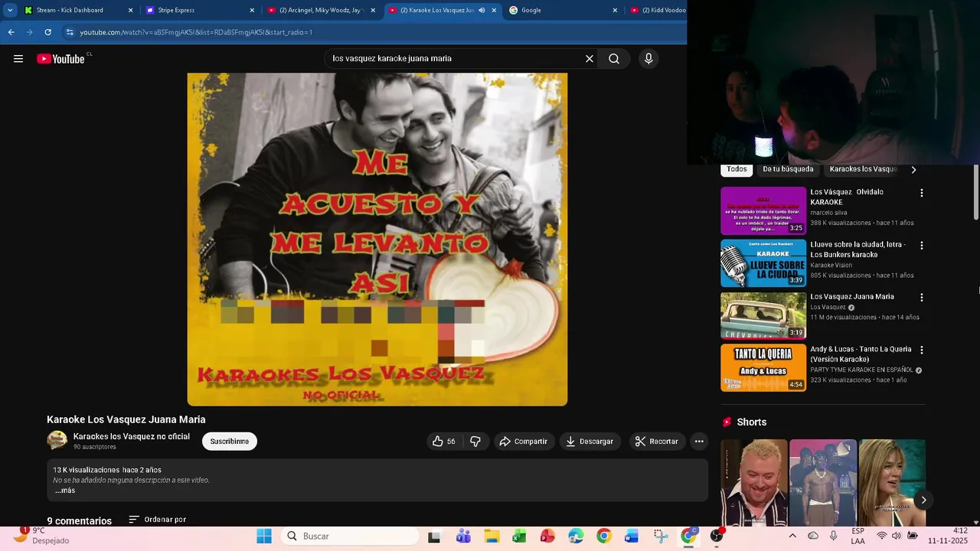980x551 pixels.
Task: Go back with browser back arrow
Action: click(x=11, y=32)
